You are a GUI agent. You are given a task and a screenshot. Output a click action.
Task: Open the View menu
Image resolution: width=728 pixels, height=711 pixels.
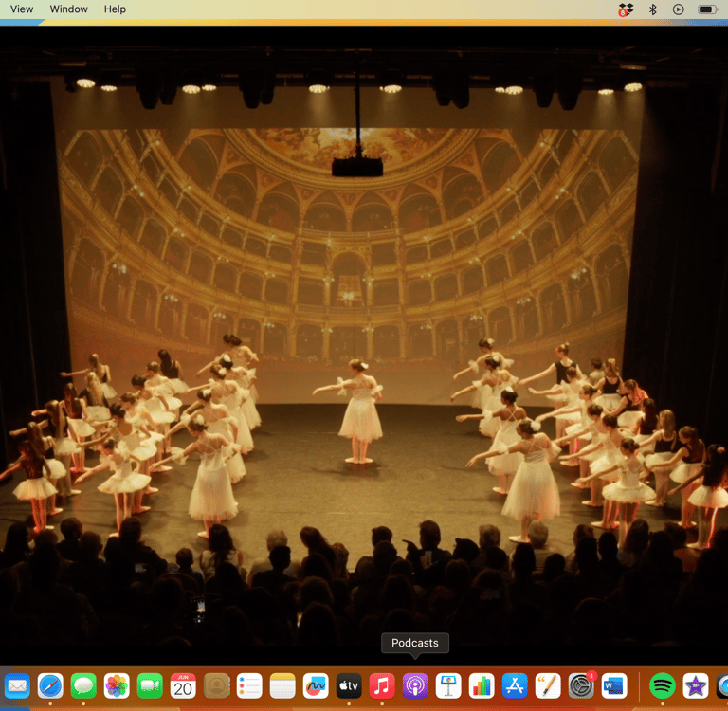point(22,9)
